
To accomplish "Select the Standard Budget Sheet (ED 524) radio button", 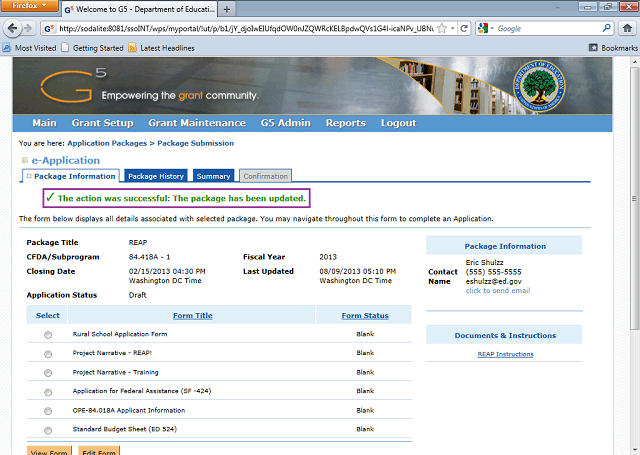I will click(48, 430).
